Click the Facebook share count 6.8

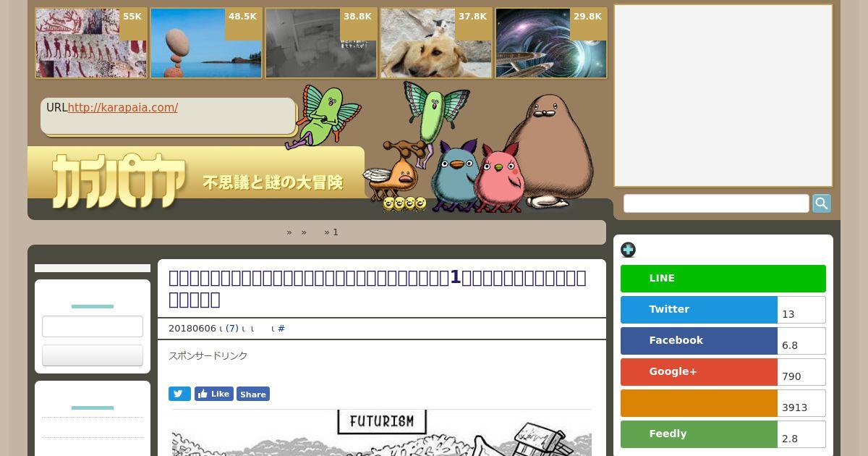pos(801,341)
